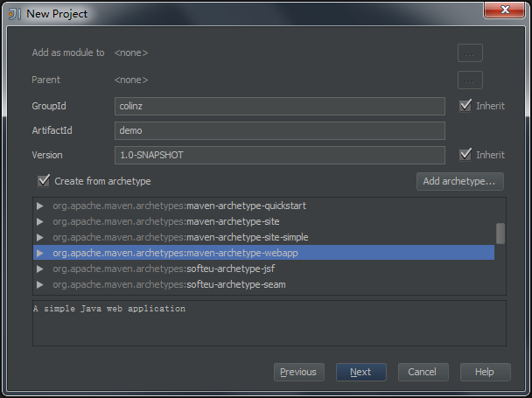Click the archetype list scrollbar thumb

pyautogui.click(x=500, y=233)
